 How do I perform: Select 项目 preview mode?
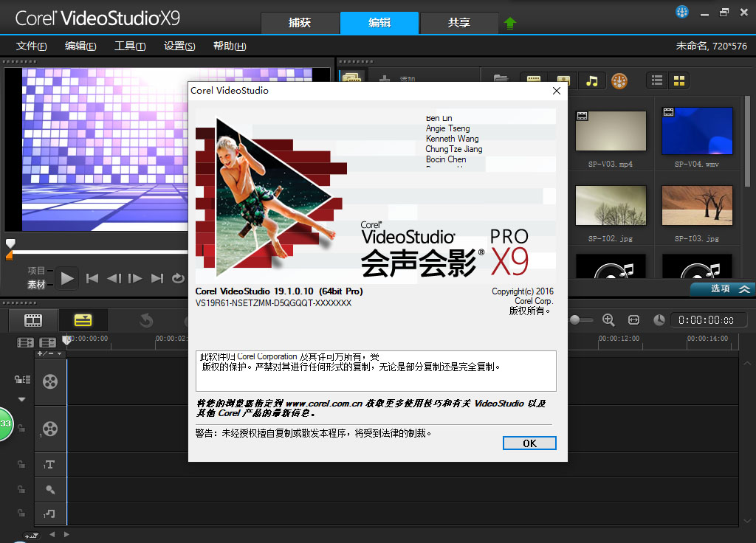pyautogui.click(x=36, y=271)
